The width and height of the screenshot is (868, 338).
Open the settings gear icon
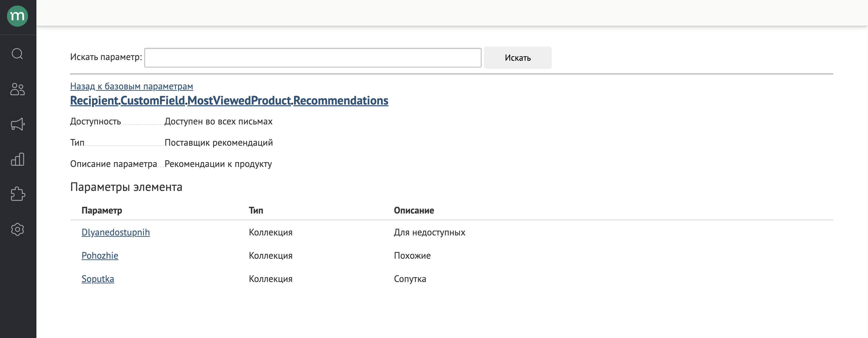click(18, 229)
